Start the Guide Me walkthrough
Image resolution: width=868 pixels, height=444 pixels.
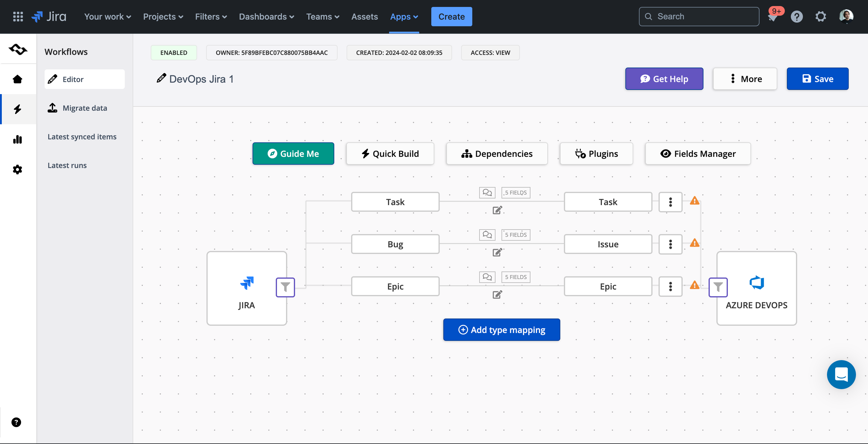click(x=293, y=154)
